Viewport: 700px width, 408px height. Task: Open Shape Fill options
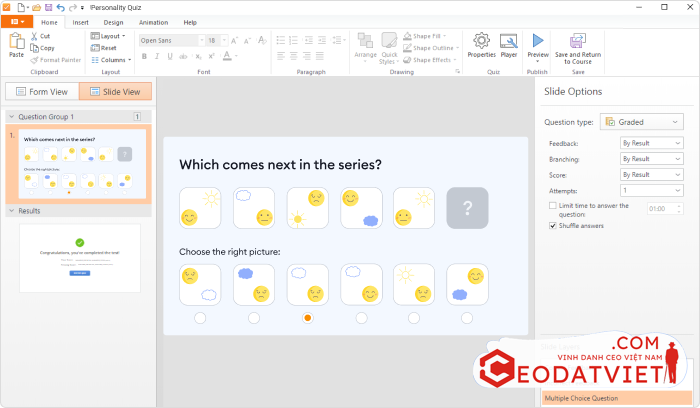click(x=425, y=36)
